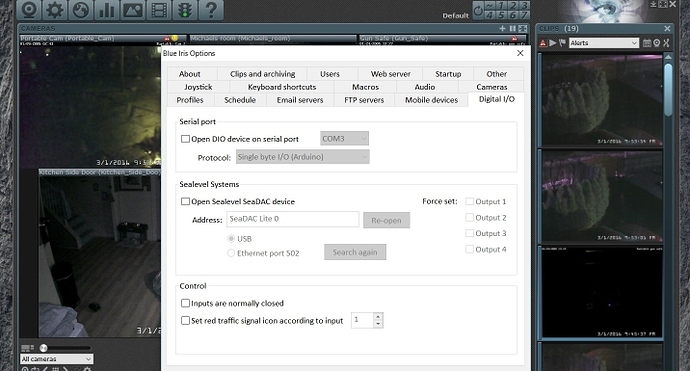This screenshot has height=371, width=690.
Task: Select the Kitchen Side Door camera view
Action: point(99,253)
